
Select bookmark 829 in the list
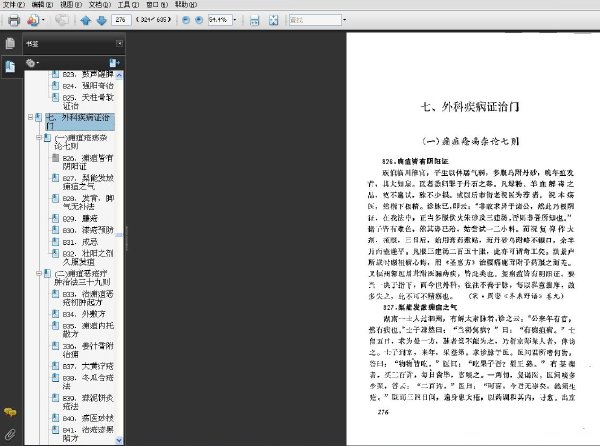(x=80, y=218)
